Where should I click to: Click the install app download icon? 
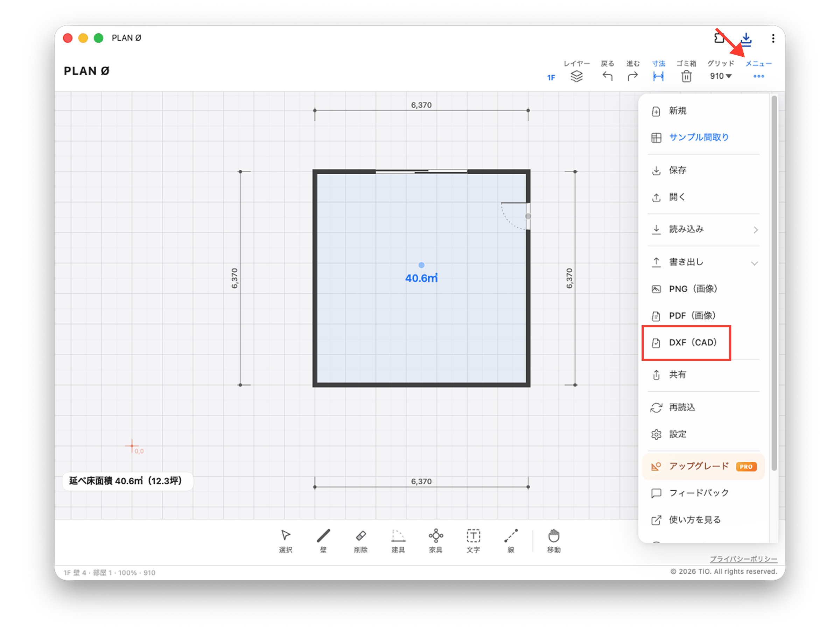tap(746, 39)
